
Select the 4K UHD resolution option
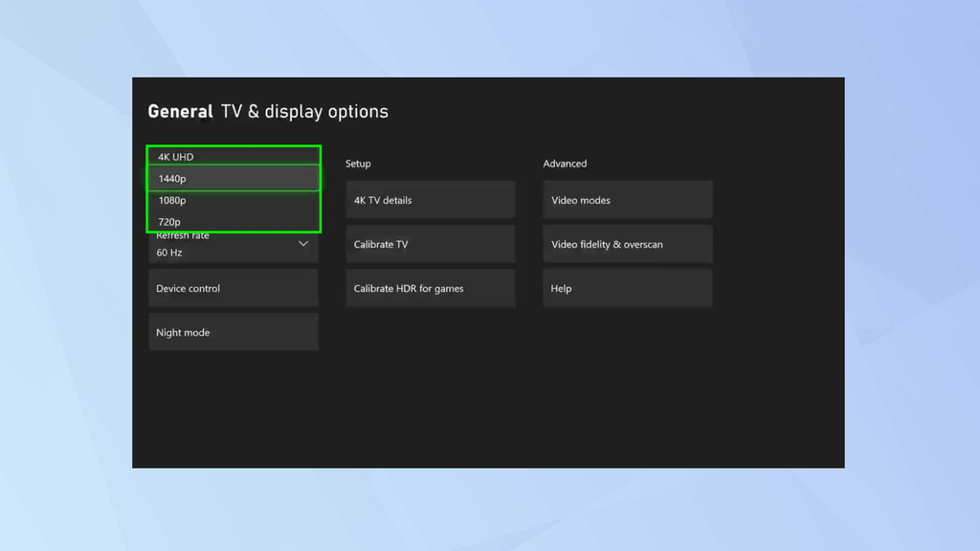tap(234, 156)
